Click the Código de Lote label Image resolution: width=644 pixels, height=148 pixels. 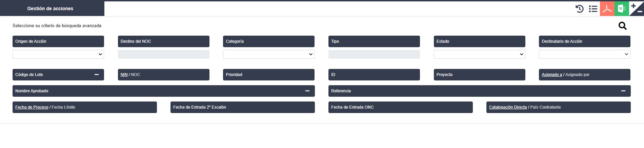(29, 75)
